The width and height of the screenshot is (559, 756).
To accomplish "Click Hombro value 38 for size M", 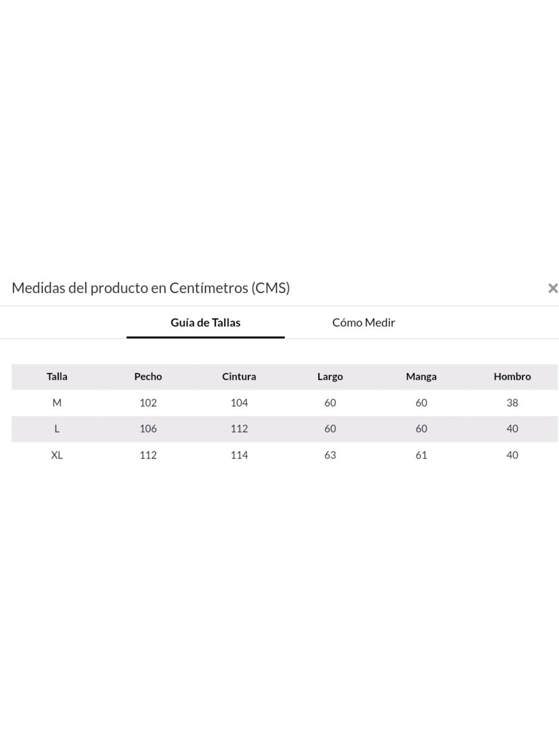I will tap(512, 403).
